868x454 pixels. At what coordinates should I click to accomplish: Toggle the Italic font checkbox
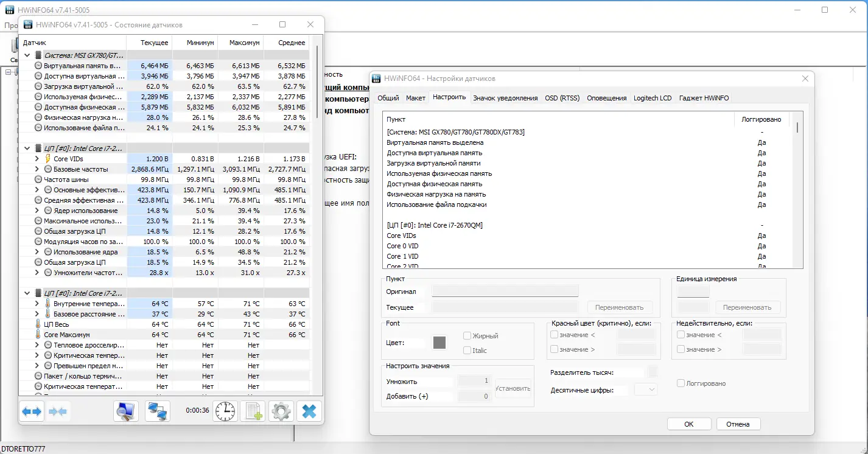point(467,351)
